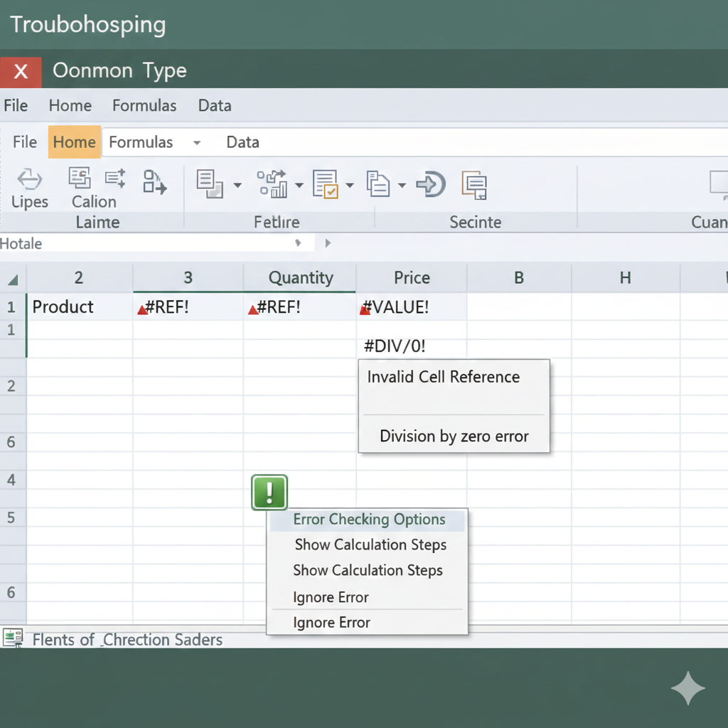The width and height of the screenshot is (728, 728).
Task: Select the first Show Calculation Steps entry
Action: coord(370,545)
